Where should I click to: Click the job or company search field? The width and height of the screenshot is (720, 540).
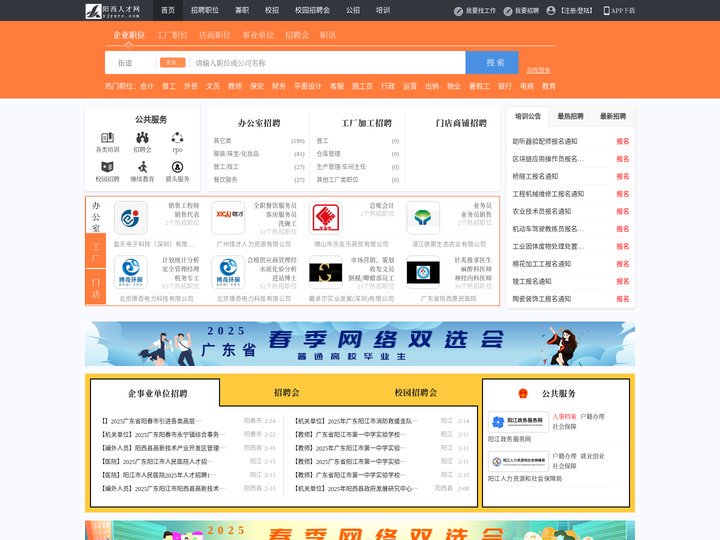[x=328, y=63]
